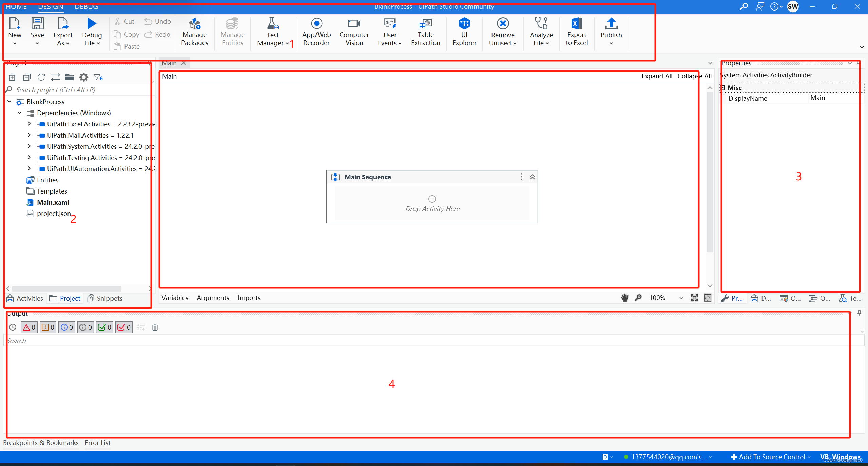The image size is (868, 466).
Task: Click the New file icon
Action: [x=15, y=24]
